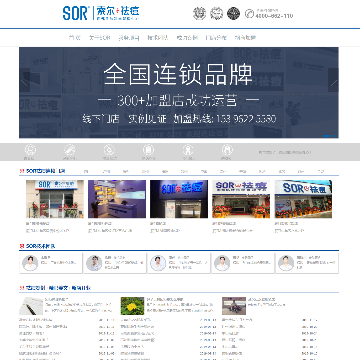Click the phone icon beside the hotline number
Screen dimensions: 360x360
coord(249,14)
